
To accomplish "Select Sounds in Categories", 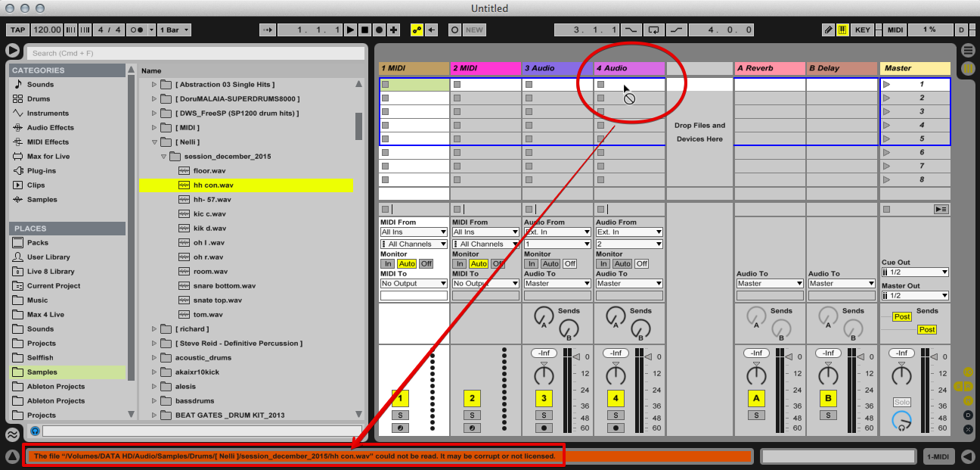I will (40, 85).
